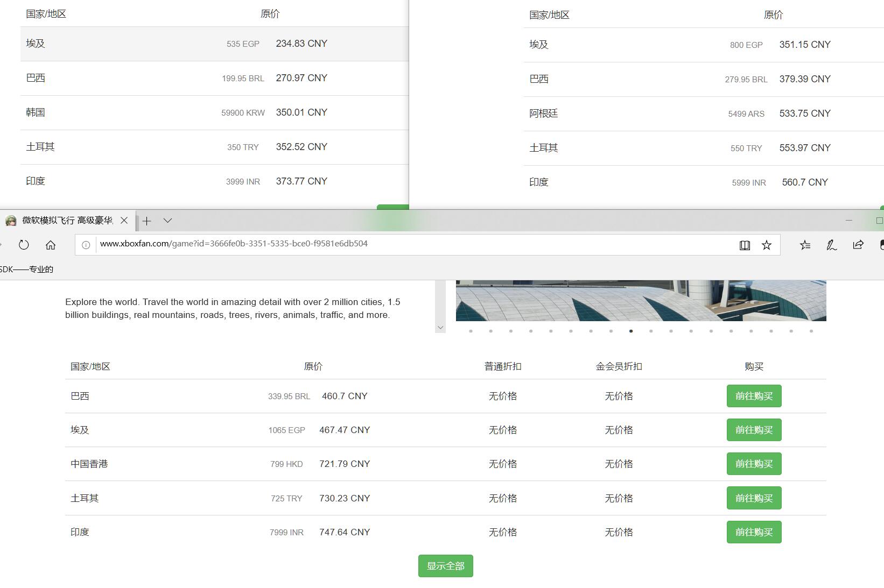Screen dimensions: 884x588
Task: Click the 普通折扣 column header
Action: coord(503,366)
